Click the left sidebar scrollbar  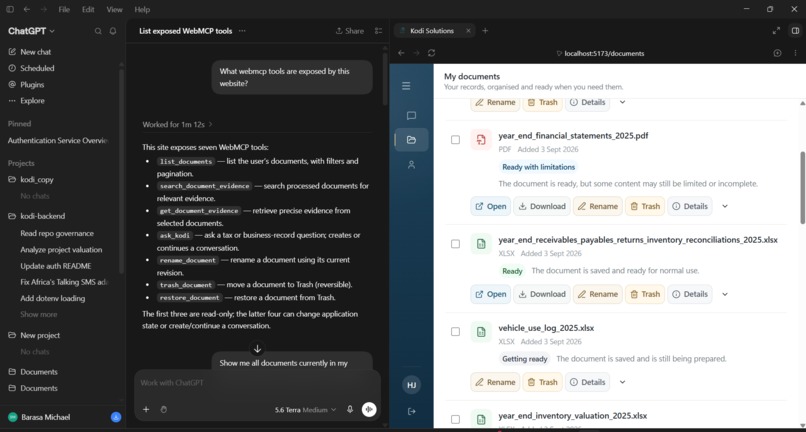[x=122, y=170]
